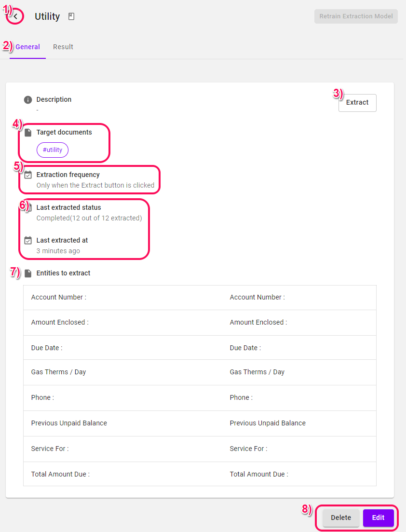Click the Extraction frequency calendar icon
The width and height of the screenshot is (406, 532).
[x=28, y=175]
